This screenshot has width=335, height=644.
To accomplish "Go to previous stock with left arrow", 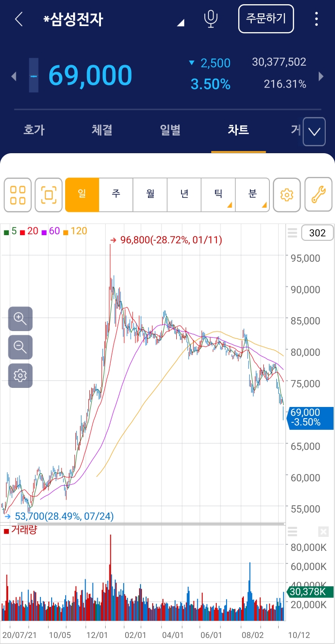I will pos(14,76).
